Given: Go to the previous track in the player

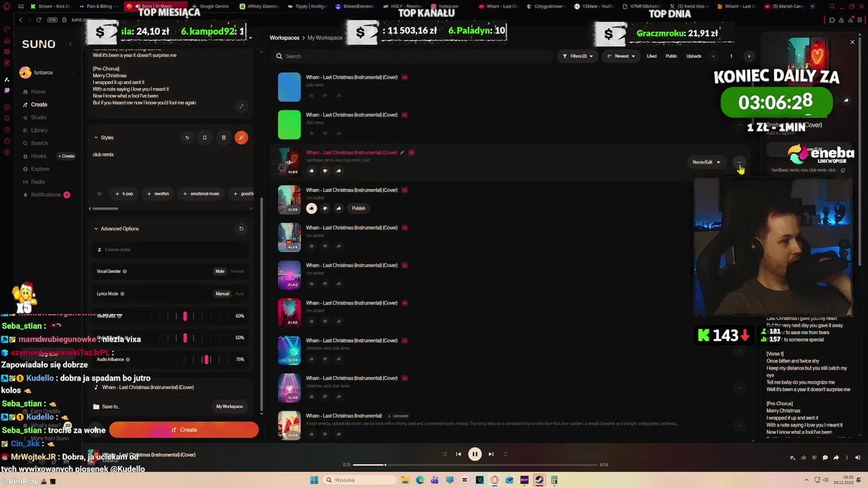Looking at the screenshot, I should [x=458, y=454].
